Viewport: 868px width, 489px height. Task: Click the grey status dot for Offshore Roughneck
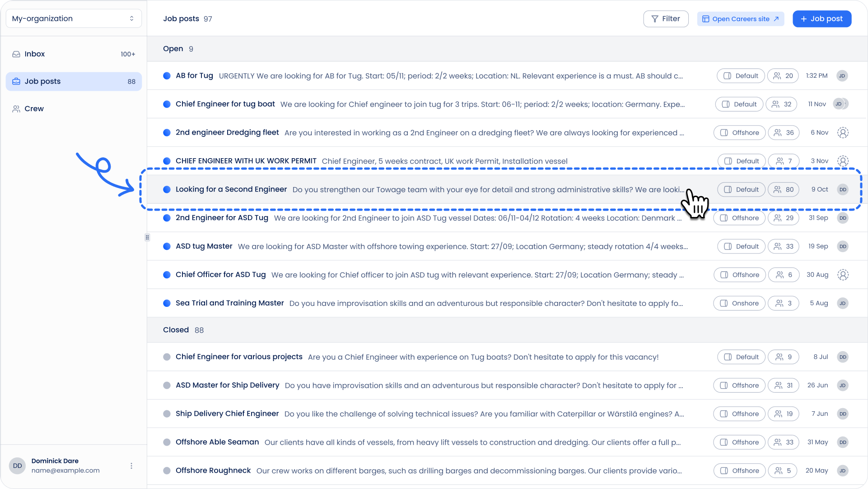coord(167,471)
